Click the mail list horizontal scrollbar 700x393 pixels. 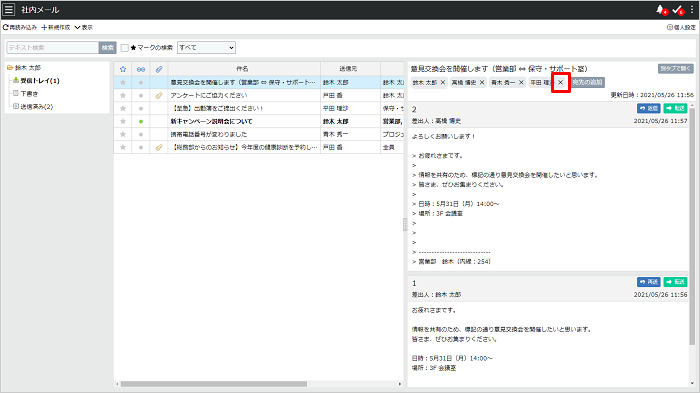(214, 384)
